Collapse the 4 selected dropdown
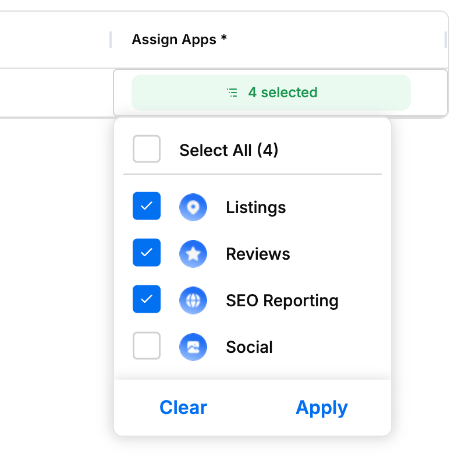This screenshot has width=476, height=467. [271, 93]
